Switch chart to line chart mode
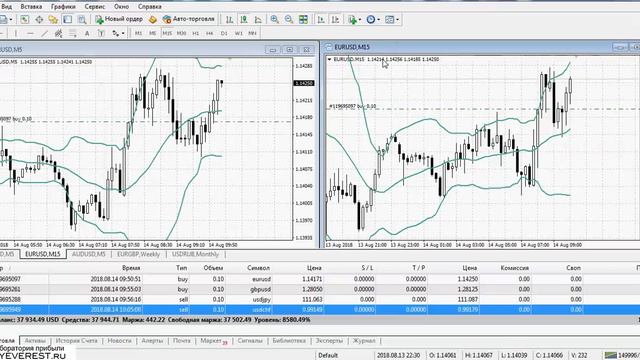Viewport: 640px width, 360px height. [x=258, y=19]
